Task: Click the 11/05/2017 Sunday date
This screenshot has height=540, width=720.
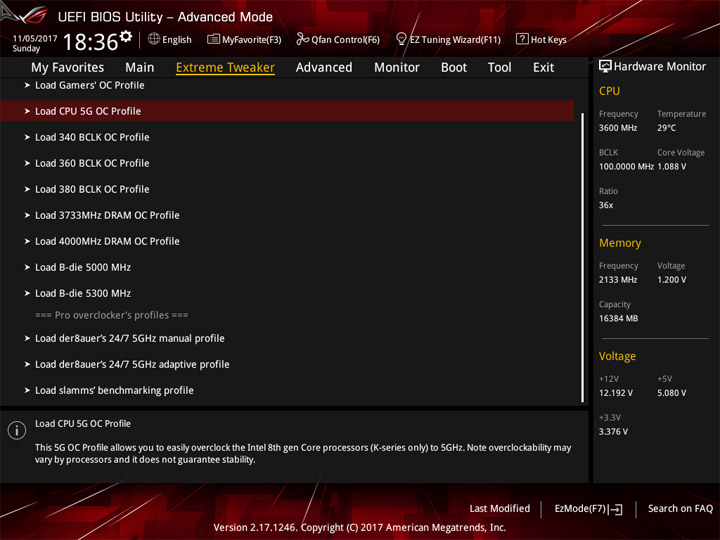Action: 35,43
